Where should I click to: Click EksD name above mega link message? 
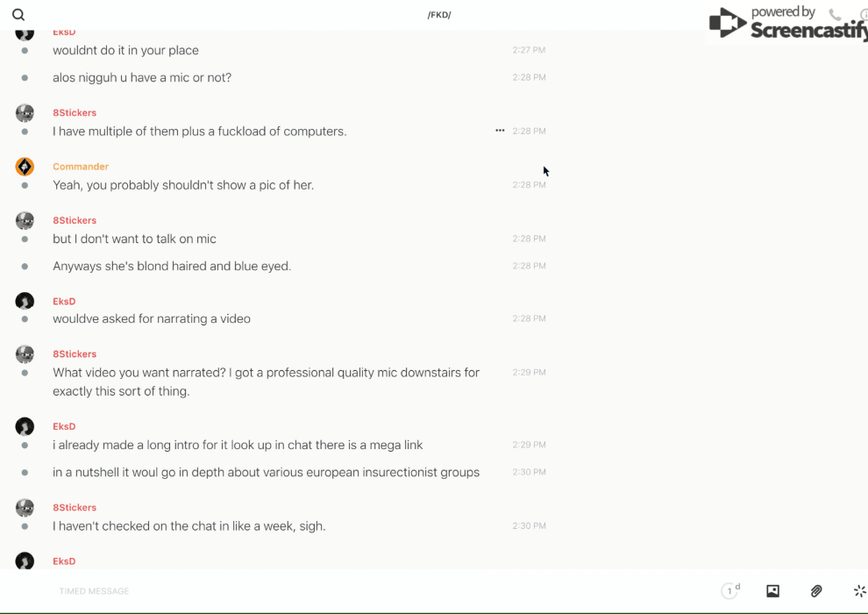[64, 426]
